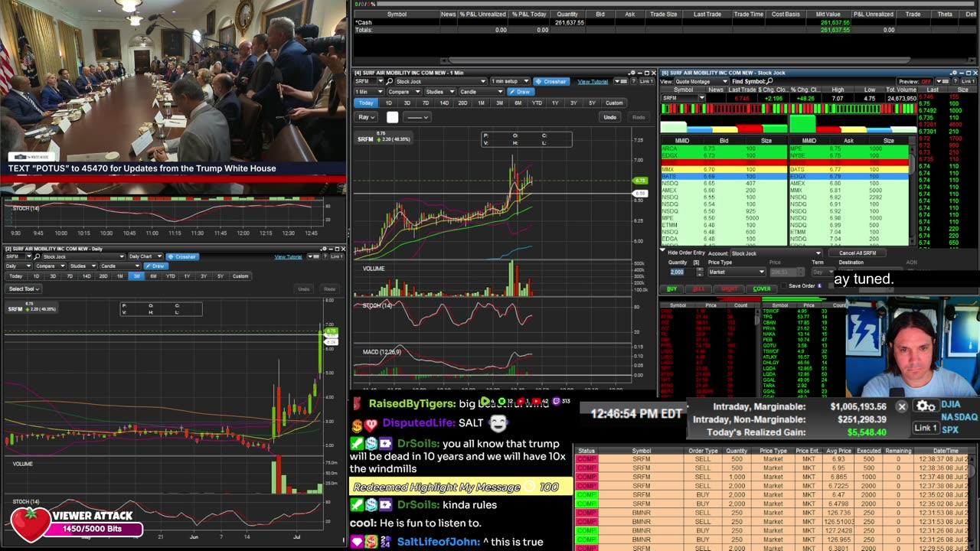Close the account balance overlay with X

point(902,407)
